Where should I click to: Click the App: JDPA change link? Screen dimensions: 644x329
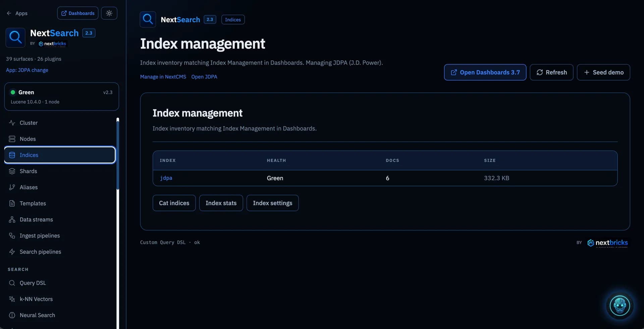click(27, 70)
